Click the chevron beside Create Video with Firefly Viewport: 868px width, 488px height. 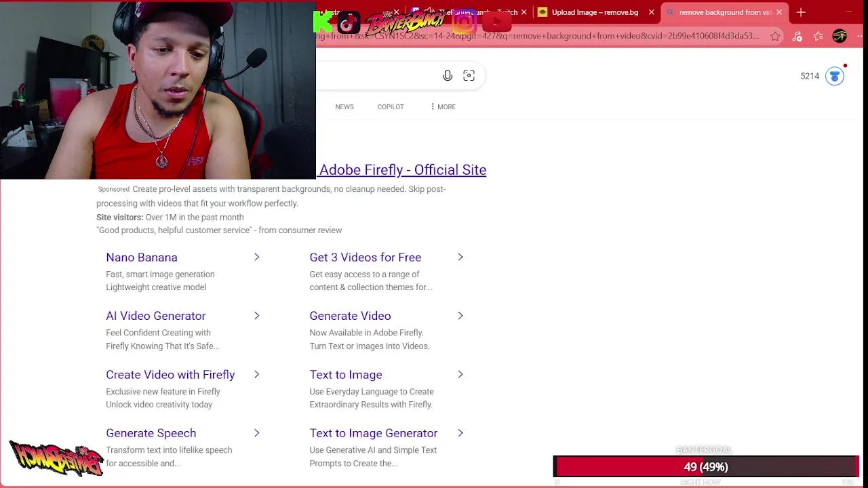[256, 374]
